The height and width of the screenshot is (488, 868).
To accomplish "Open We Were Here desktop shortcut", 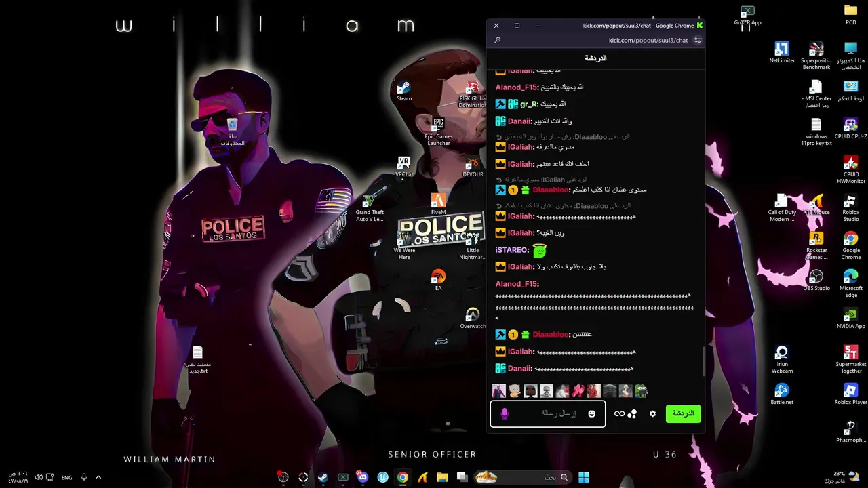I will tap(404, 245).
